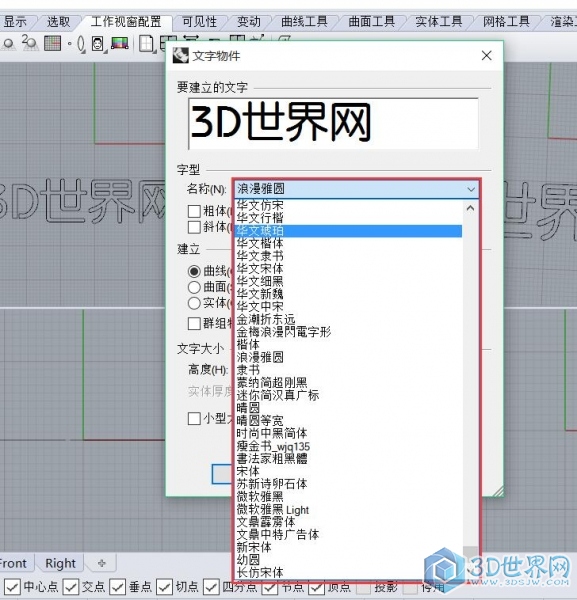Image resolution: width=577 pixels, height=600 pixels.
Task: Choose 金潮折东远 from the font list
Action: pos(349,319)
